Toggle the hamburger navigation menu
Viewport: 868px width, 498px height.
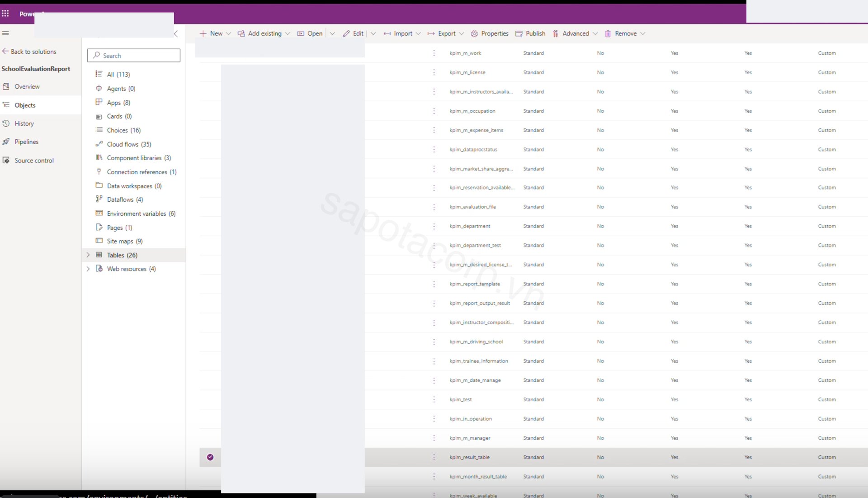click(5, 33)
